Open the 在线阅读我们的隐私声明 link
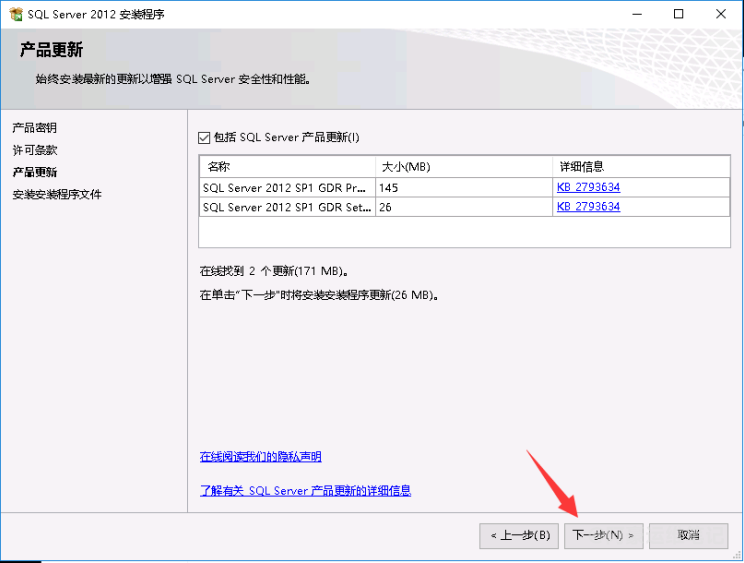 click(260, 457)
